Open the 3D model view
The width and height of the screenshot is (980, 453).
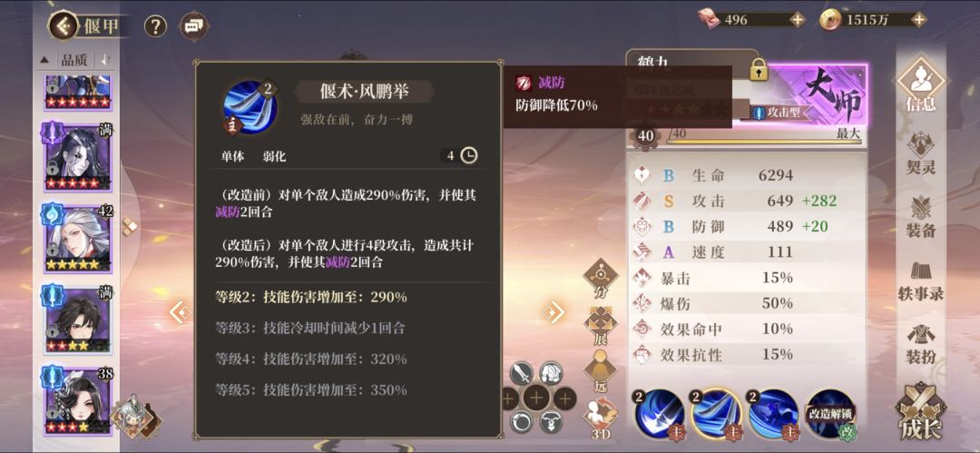coord(601,418)
